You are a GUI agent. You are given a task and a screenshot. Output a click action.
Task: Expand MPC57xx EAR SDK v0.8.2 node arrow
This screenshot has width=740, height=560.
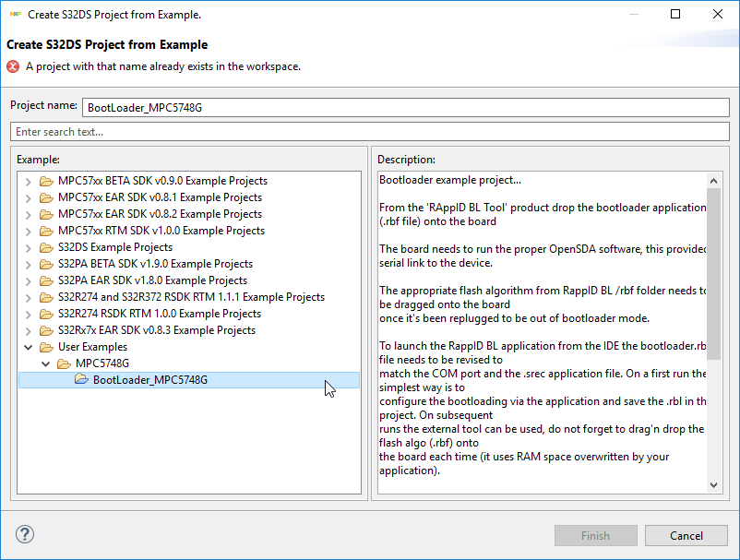[x=29, y=215]
